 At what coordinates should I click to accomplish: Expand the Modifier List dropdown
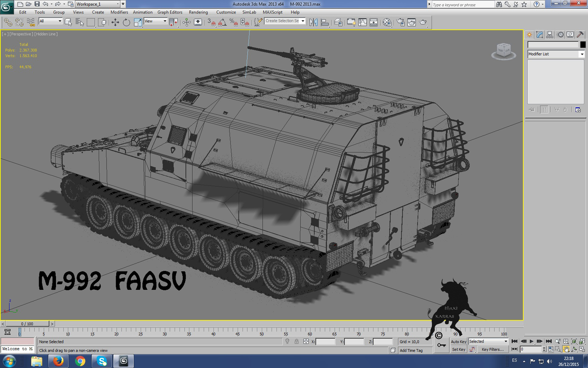582,54
